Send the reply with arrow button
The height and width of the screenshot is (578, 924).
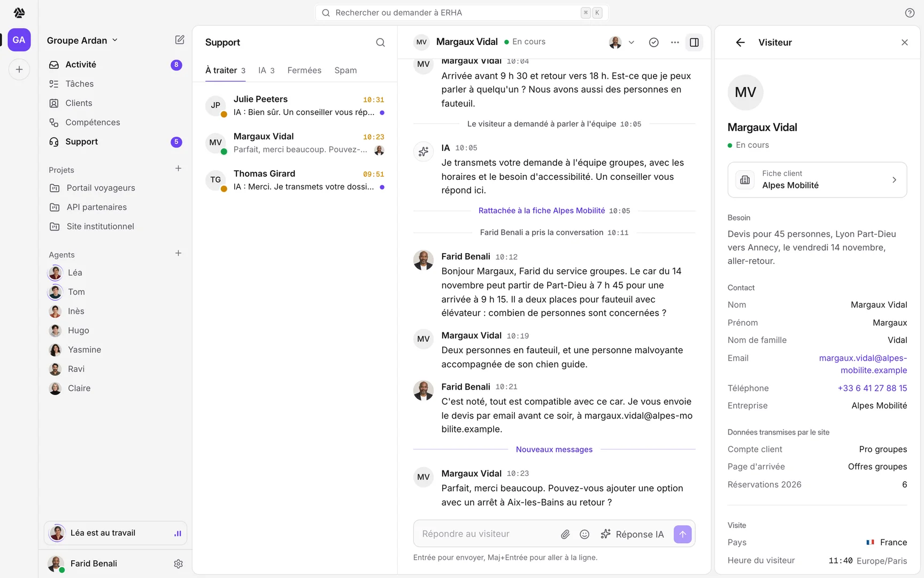coord(682,534)
